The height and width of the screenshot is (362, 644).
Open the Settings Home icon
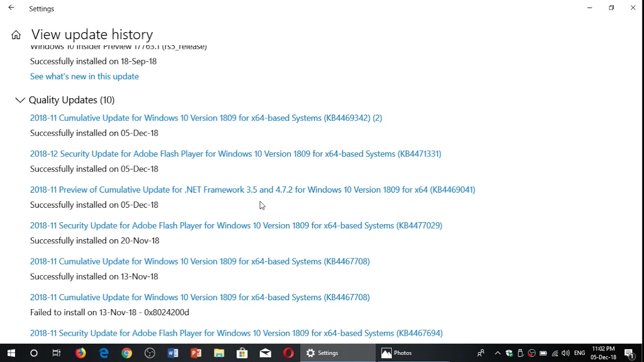point(16,35)
